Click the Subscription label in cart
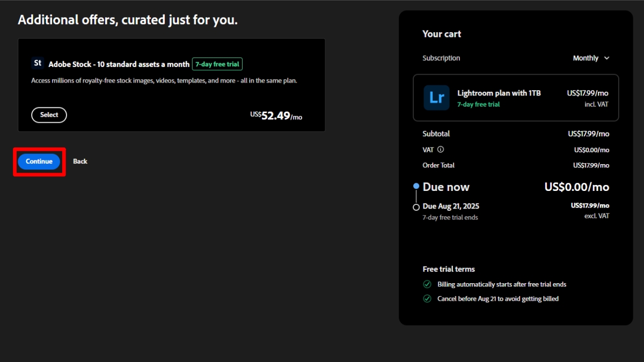Viewport: 644px width, 362px height. point(441,58)
